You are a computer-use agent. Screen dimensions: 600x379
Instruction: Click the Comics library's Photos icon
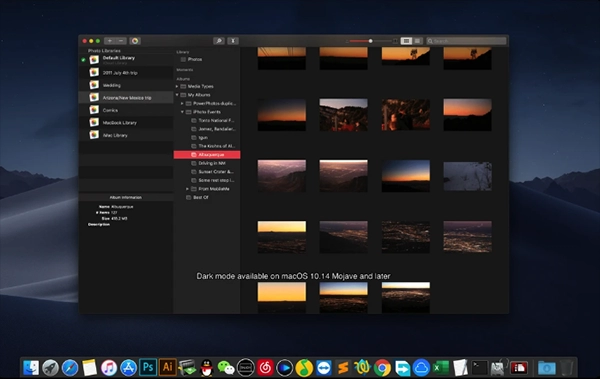click(x=94, y=110)
